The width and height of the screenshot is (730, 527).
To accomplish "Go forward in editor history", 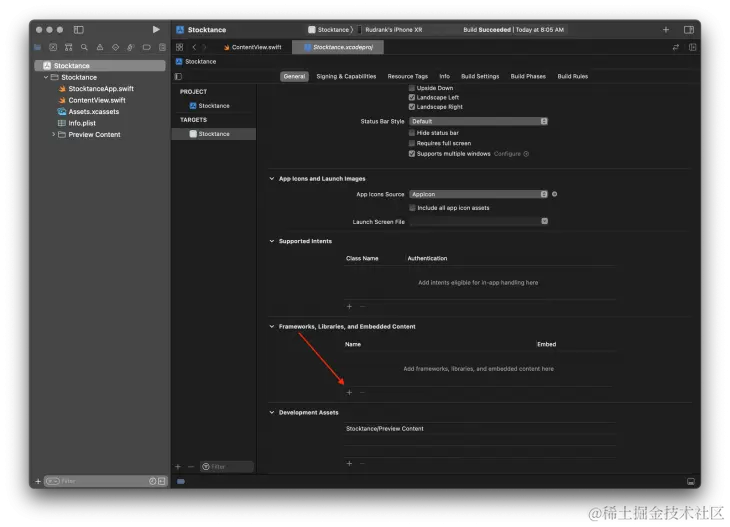I will click(x=204, y=47).
